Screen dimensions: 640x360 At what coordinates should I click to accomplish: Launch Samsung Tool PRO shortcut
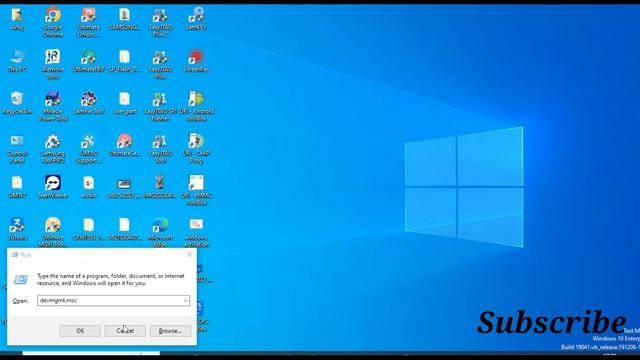pyautogui.click(x=53, y=149)
